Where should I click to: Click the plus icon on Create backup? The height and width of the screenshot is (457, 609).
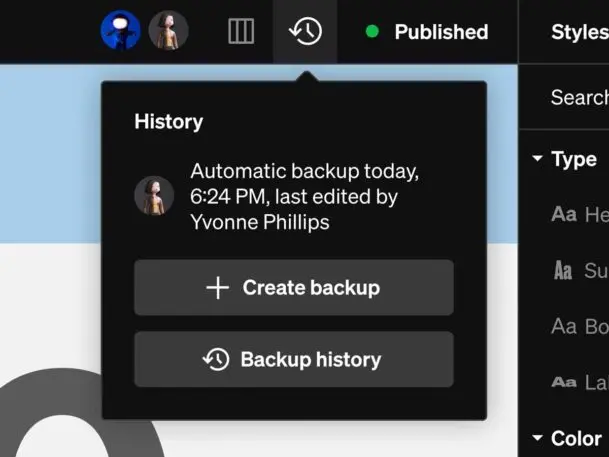click(x=217, y=288)
